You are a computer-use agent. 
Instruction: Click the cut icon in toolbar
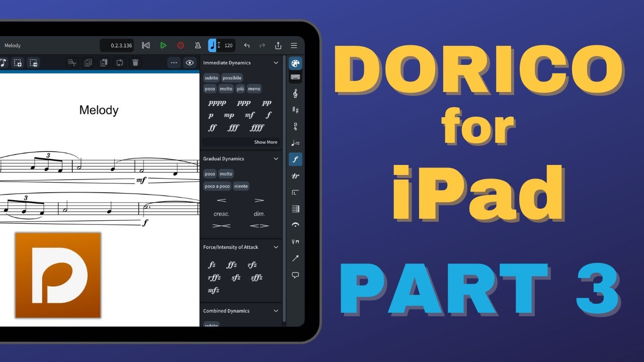point(72,63)
